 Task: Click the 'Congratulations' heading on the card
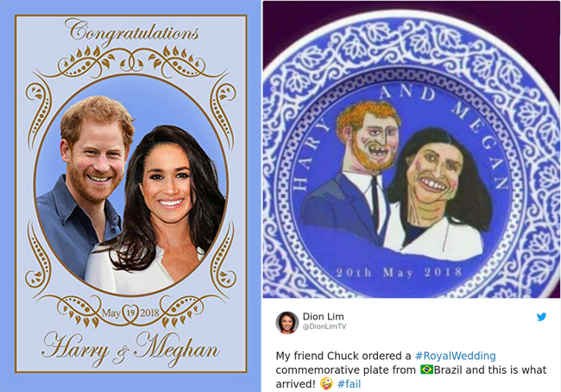(x=132, y=31)
